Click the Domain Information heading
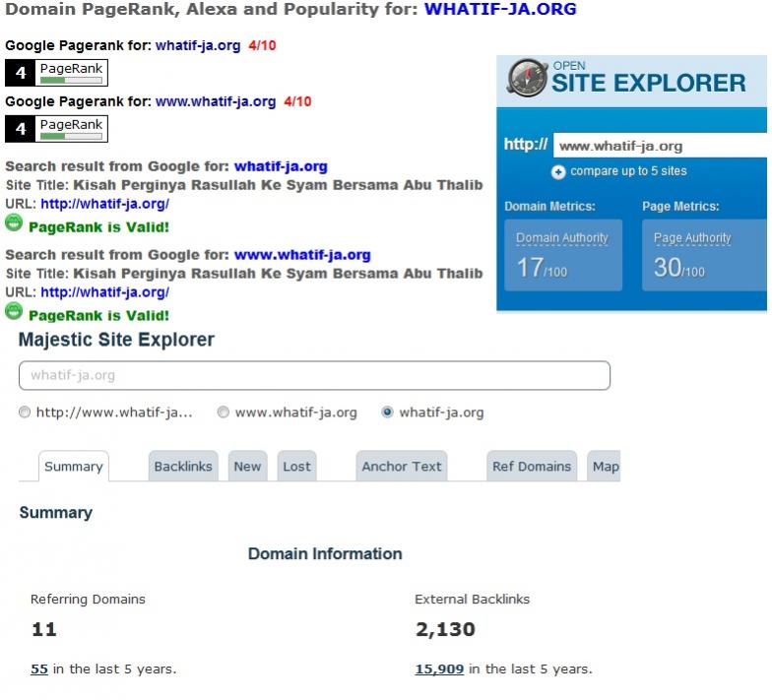Viewport: 772px width, 700px height. (x=325, y=553)
